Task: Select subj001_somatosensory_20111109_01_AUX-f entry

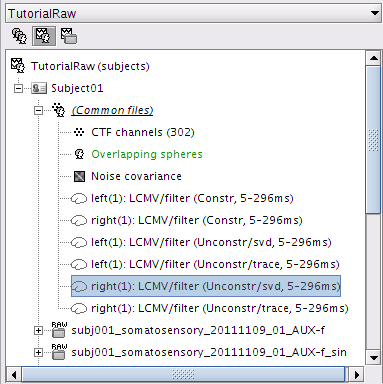Action: [x=198, y=330]
